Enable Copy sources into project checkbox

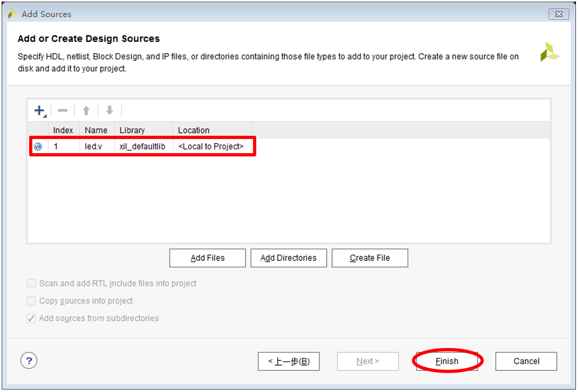(x=31, y=301)
